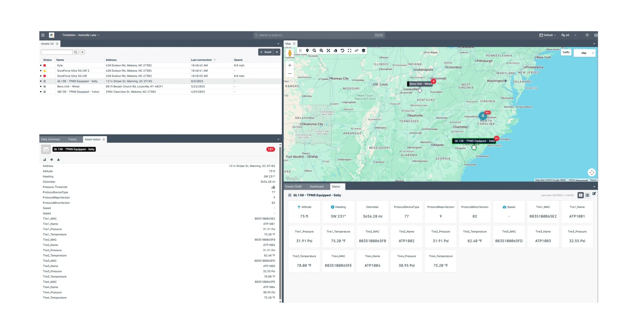Click the add Asset button

click(x=265, y=52)
